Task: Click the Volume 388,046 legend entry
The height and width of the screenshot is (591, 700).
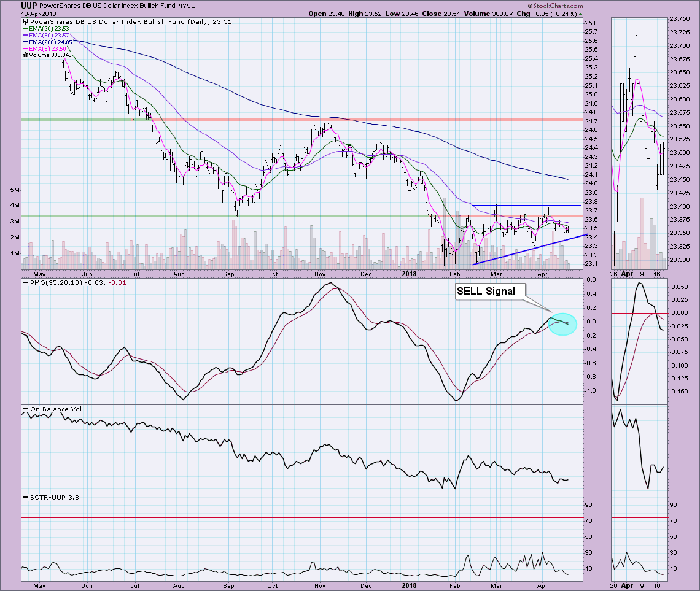Action: pyautogui.click(x=47, y=55)
